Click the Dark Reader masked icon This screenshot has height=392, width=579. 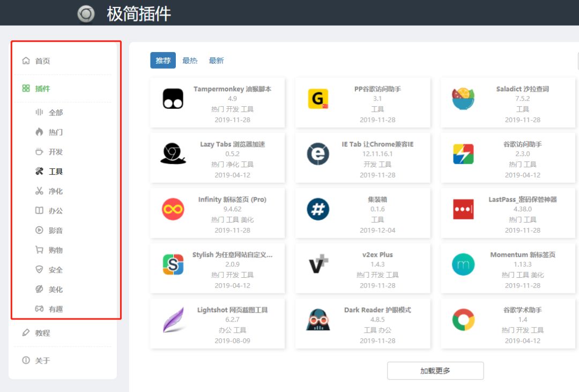tap(318, 320)
